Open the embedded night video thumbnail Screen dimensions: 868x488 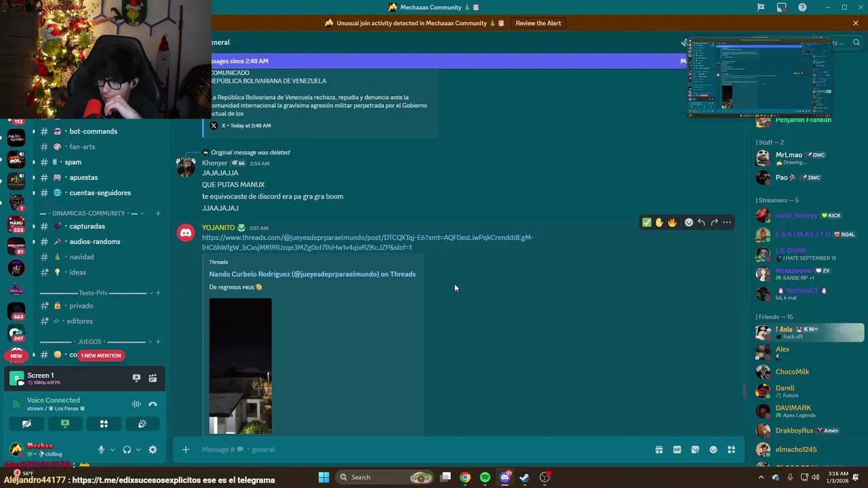click(240, 366)
